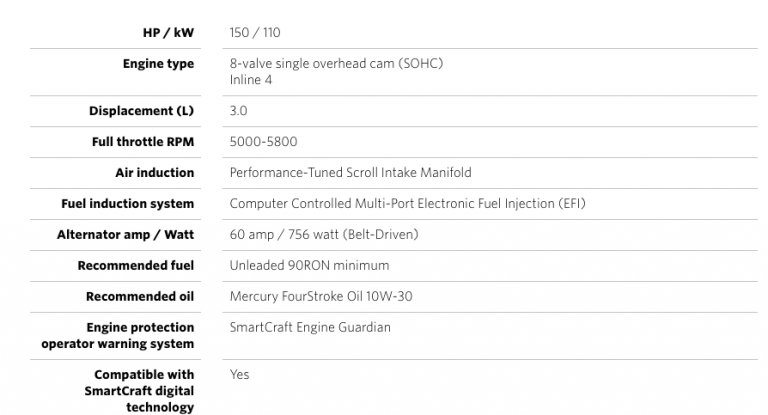
Task: Select Mercury FourStroke Oil 10W-30 text
Action: tap(321, 296)
